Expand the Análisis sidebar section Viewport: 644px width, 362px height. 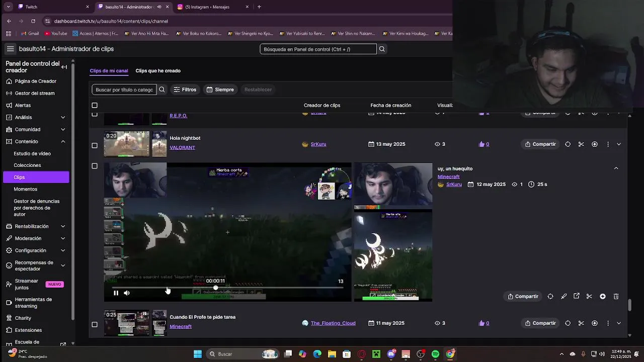pyautogui.click(x=63, y=117)
